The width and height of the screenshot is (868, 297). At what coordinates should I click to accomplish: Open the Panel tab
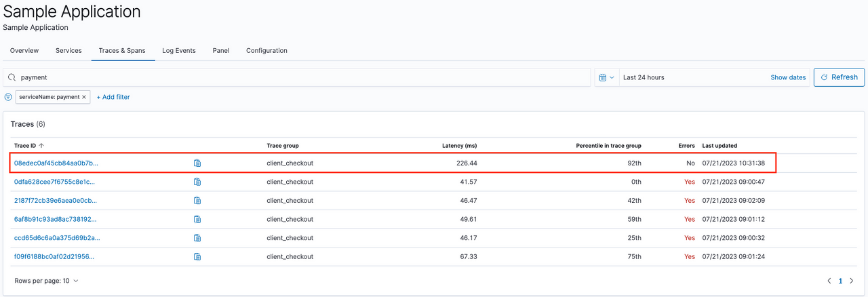[x=221, y=51]
